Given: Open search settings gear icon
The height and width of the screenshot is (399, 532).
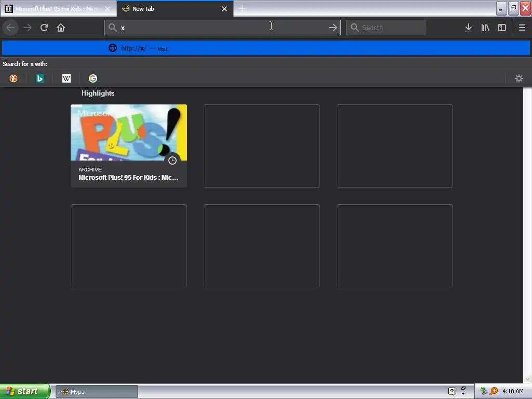Looking at the screenshot, I should click(x=519, y=79).
